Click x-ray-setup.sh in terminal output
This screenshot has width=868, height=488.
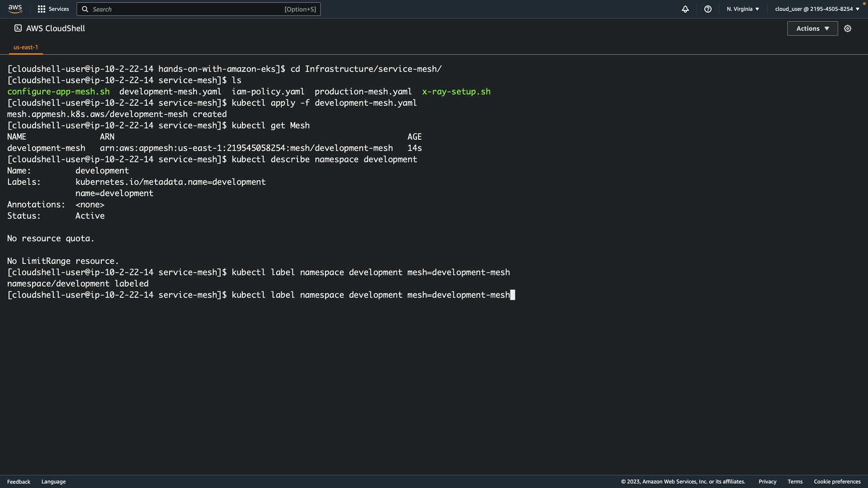click(456, 92)
